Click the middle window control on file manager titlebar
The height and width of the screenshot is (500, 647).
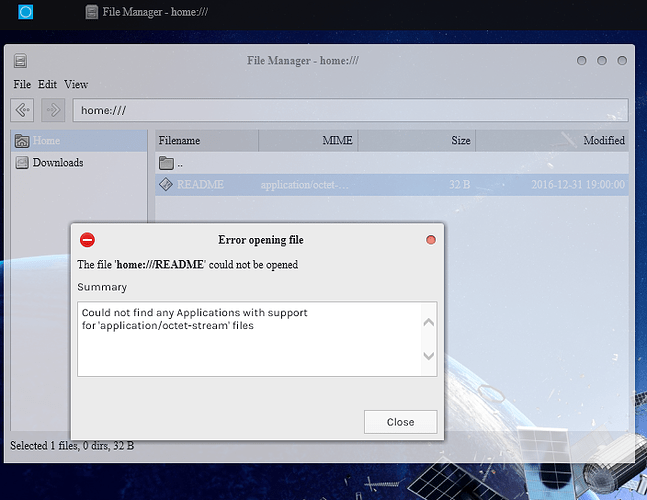coord(602,61)
